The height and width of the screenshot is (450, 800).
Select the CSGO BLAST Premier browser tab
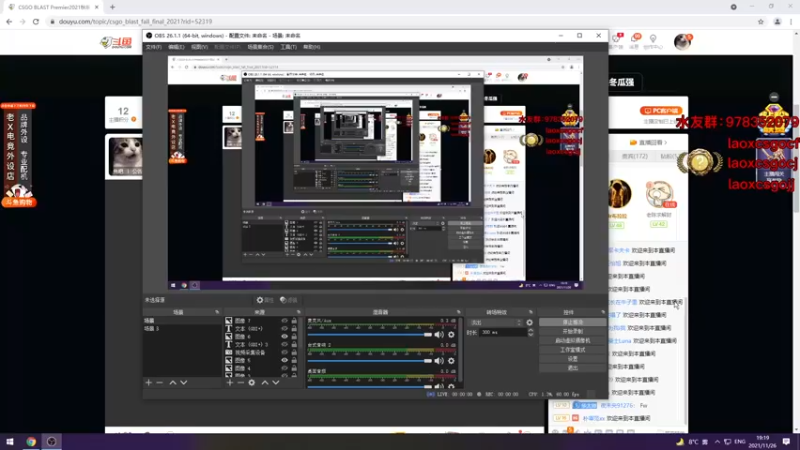tap(53, 7)
